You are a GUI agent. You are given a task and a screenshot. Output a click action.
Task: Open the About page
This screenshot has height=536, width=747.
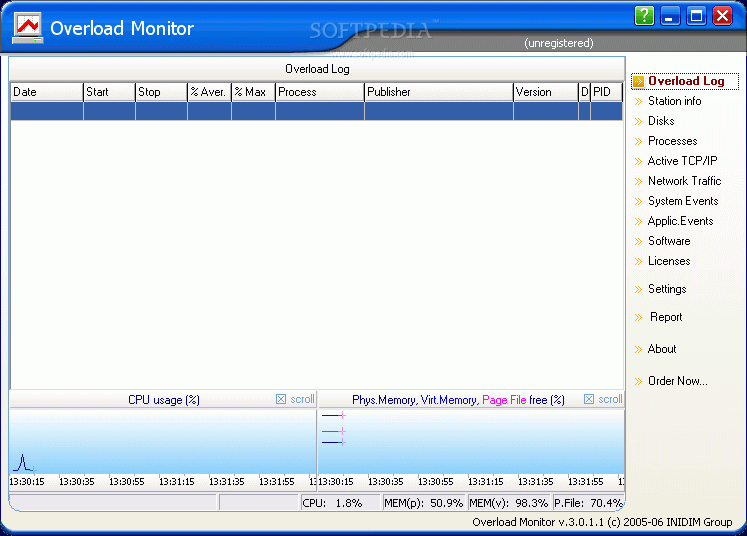pyautogui.click(x=662, y=349)
